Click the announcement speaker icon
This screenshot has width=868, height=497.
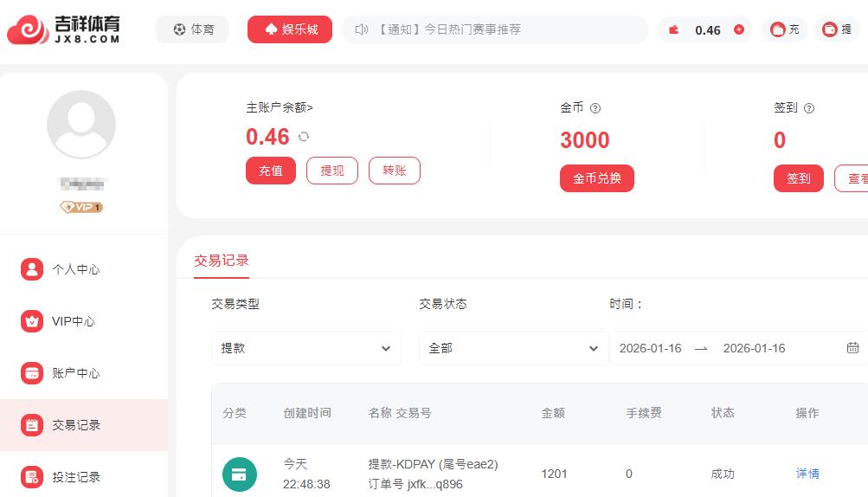(x=362, y=29)
